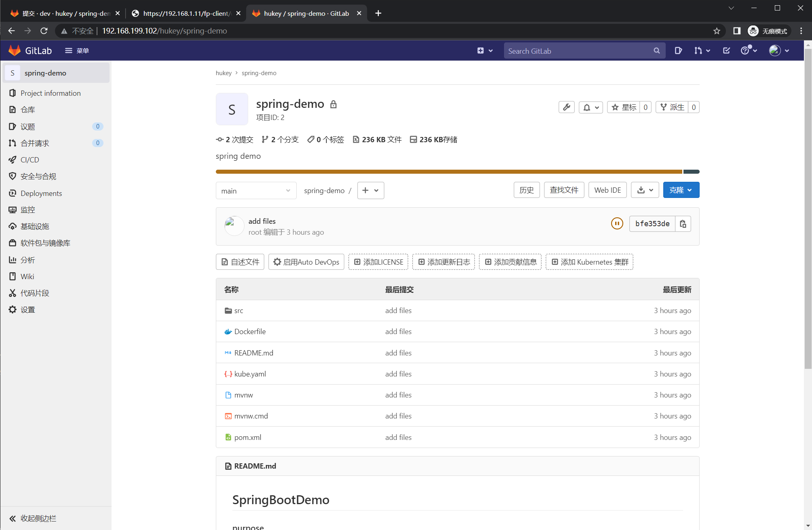Open the help question-mark menu

click(x=749, y=50)
